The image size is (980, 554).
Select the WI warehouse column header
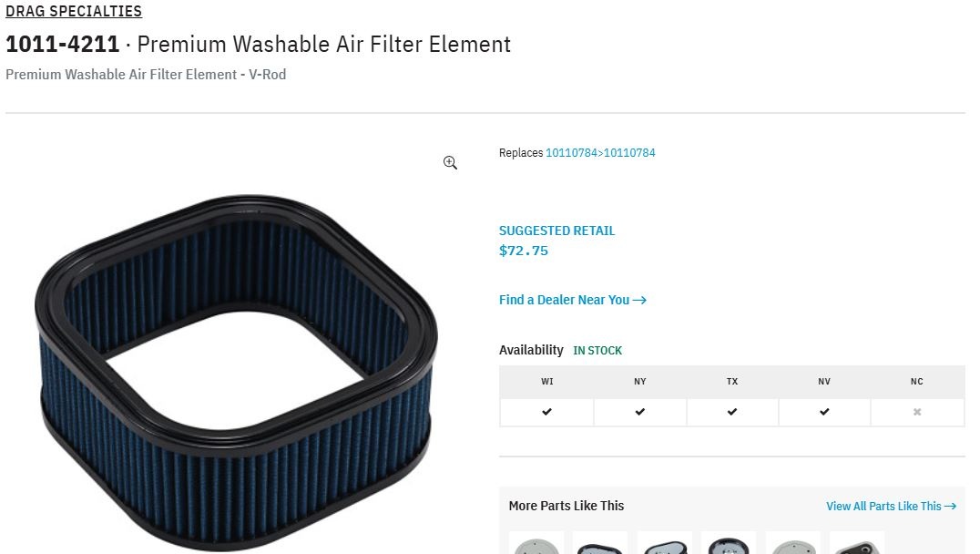click(546, 382)
